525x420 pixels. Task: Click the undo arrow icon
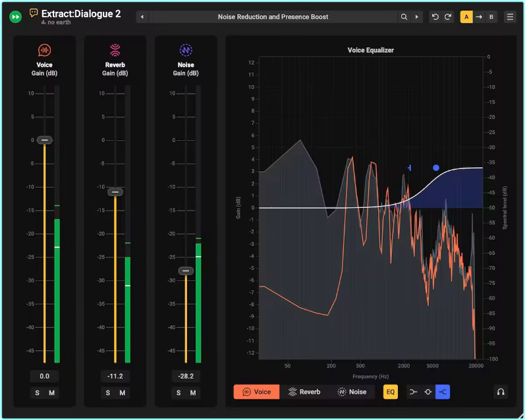(435, 17)
